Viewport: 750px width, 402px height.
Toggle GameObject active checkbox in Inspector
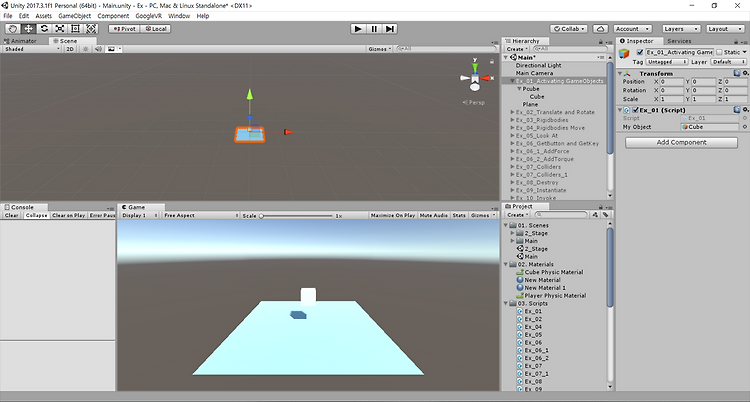[640, 52]
